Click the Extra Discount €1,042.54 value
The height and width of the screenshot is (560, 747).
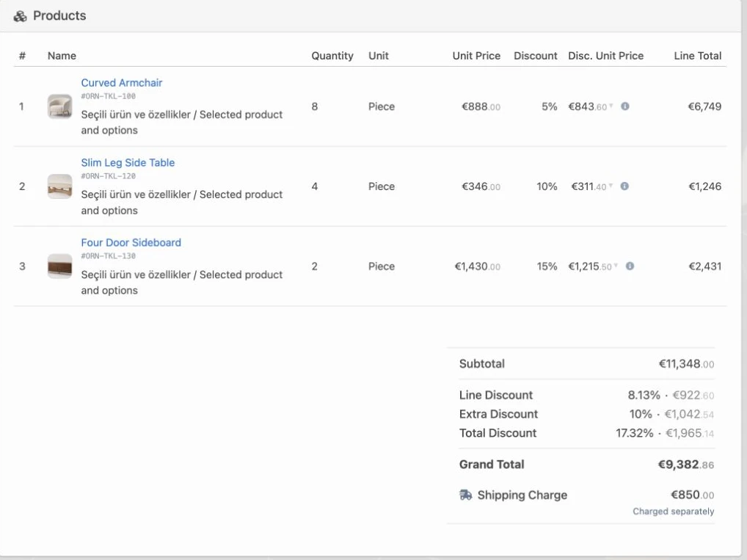point(689,414)
